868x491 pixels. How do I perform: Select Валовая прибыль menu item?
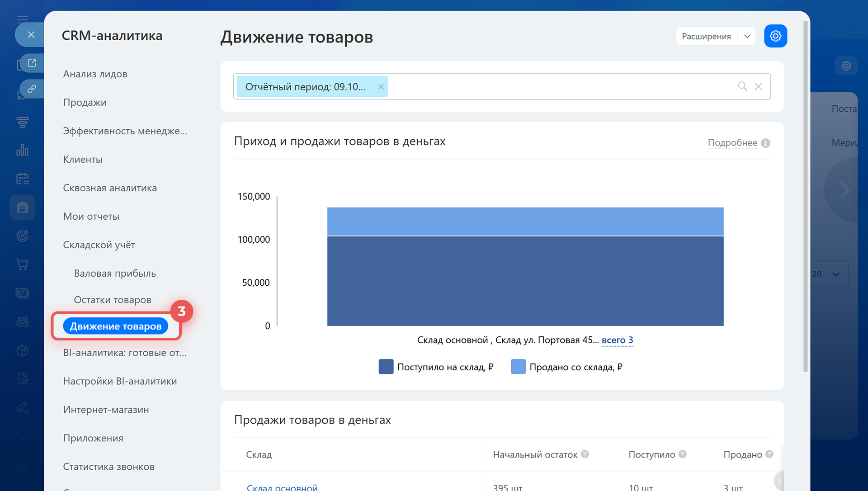115,273
